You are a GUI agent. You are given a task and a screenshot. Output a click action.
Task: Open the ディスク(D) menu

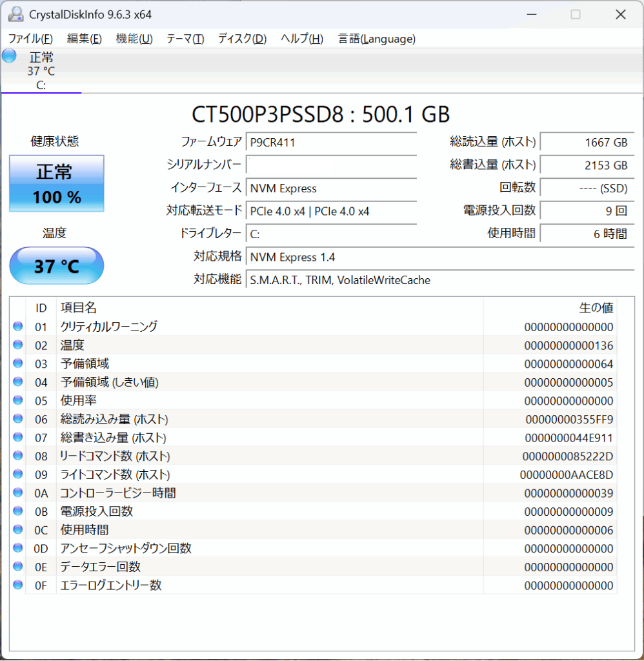point(243,39)
